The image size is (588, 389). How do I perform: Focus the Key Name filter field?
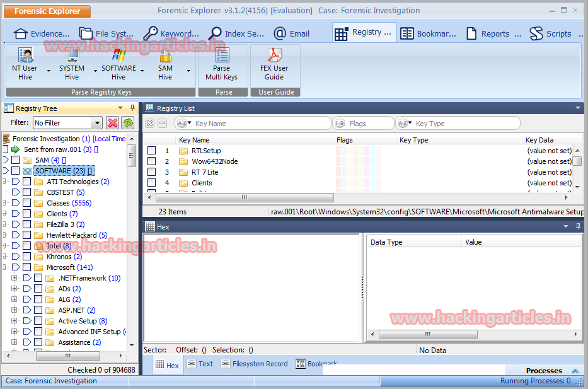pyautogui.click(x=254, y=124)
